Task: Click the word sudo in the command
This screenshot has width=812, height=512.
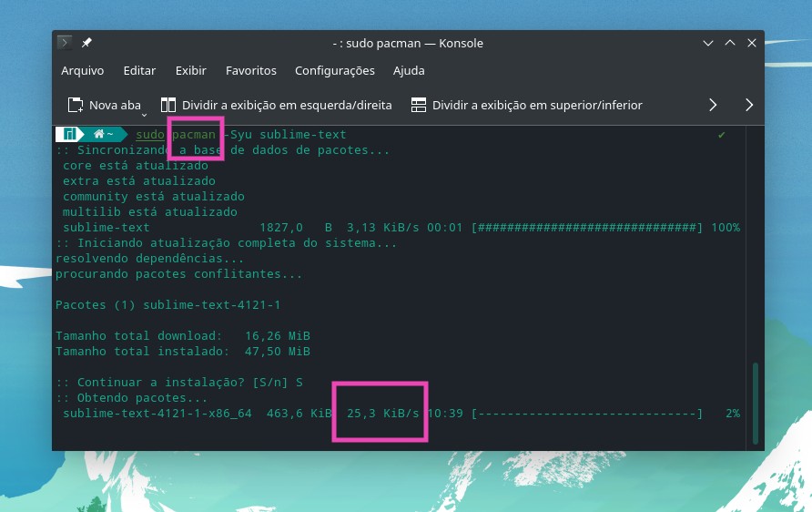Action: click(150, 135)
